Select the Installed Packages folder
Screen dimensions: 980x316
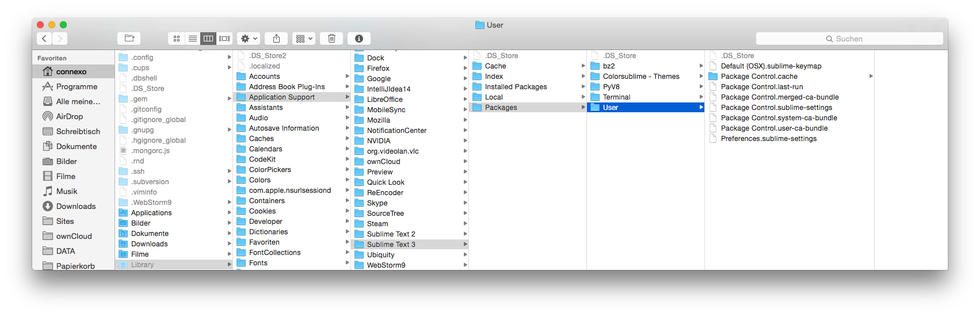(516, 87)
